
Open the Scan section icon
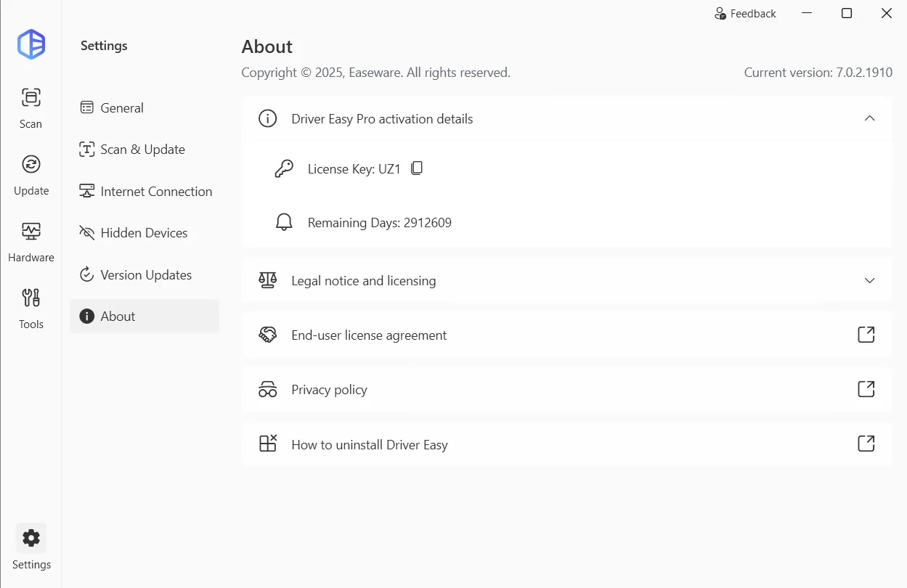tap(31, 97)
